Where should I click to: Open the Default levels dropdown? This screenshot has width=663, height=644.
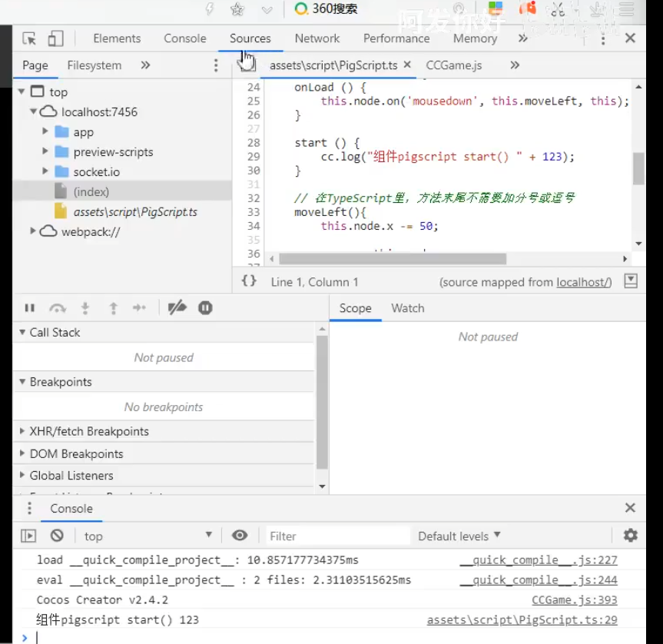459,536
